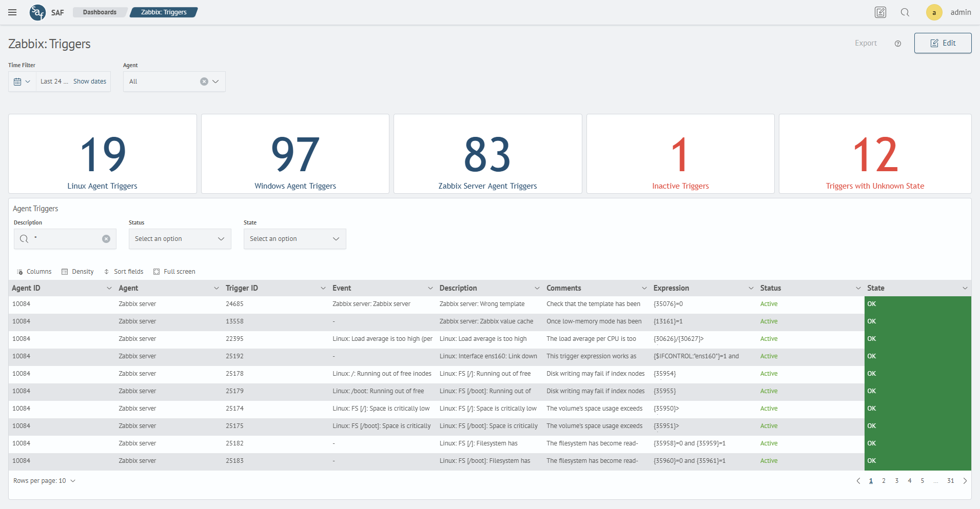Open the State select dropdown

click(295, 239)
